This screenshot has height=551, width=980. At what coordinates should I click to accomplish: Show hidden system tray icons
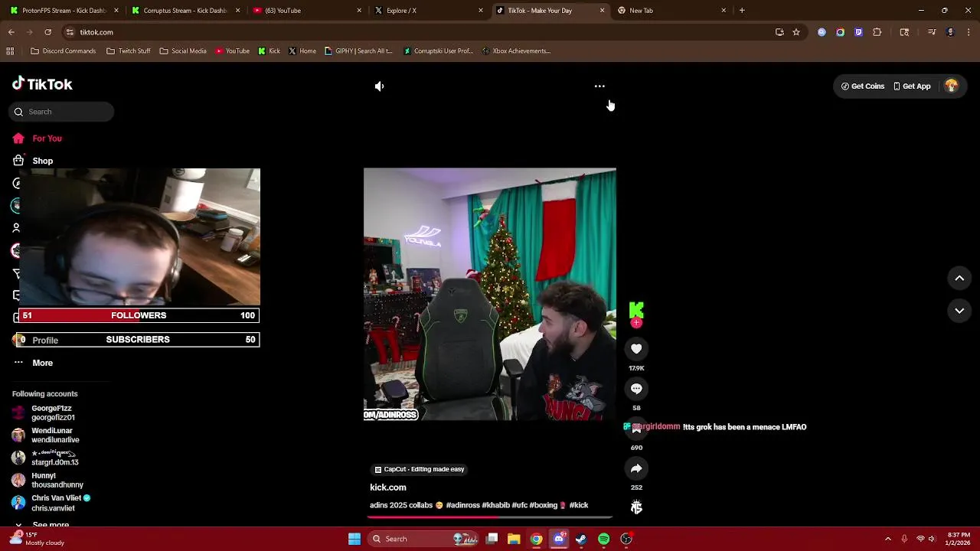point(888,539)
